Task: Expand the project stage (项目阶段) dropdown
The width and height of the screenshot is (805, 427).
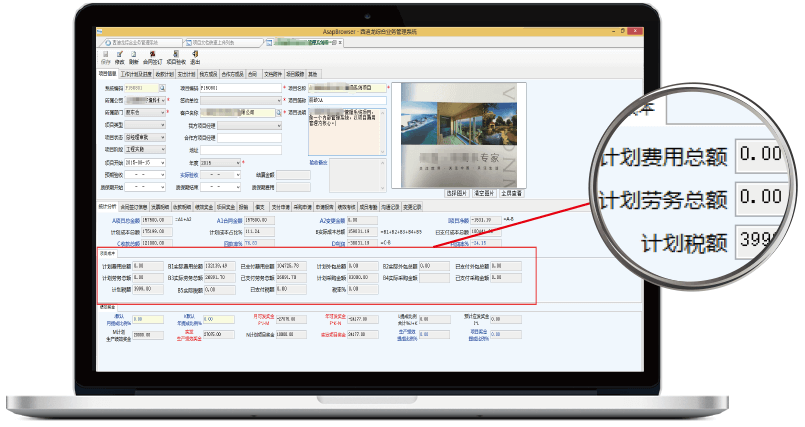Action: (x=162, y=150)
